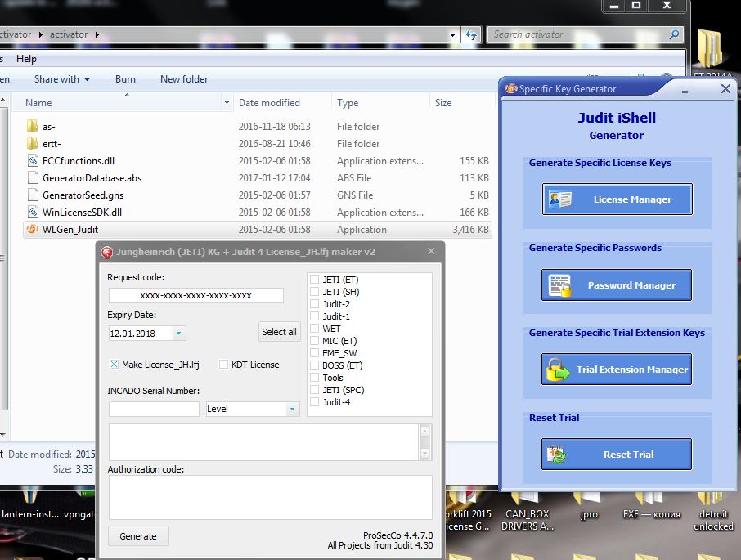Open the Help menu

click(26, 59)
